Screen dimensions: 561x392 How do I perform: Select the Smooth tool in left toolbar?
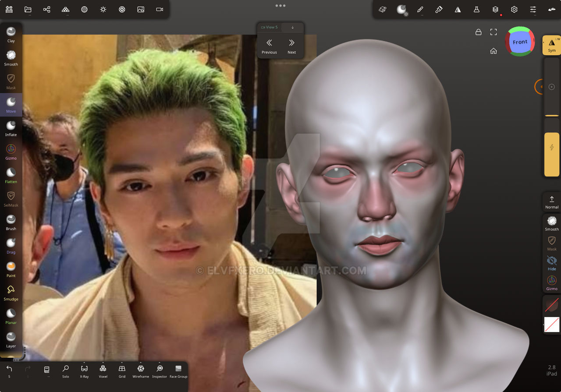click(x=11, y=58)
